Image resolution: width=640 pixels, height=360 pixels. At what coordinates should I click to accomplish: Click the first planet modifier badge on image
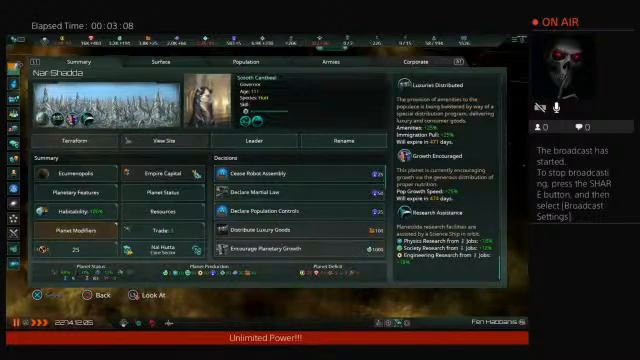tap(42, 119)
